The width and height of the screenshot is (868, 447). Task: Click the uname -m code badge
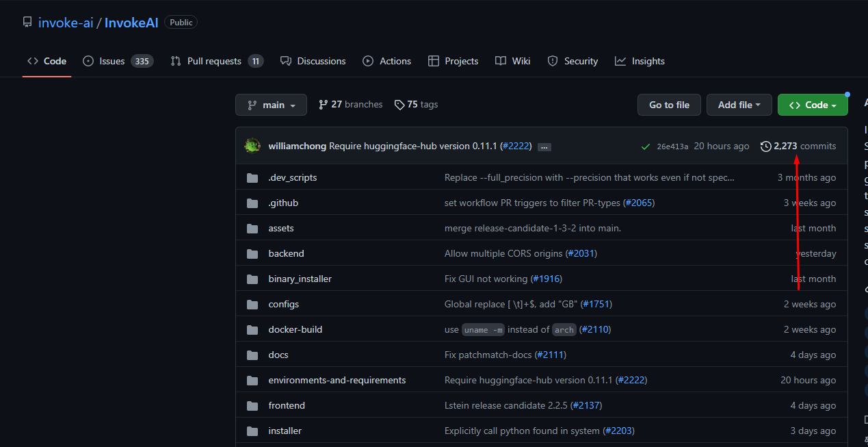pos(483,329)
